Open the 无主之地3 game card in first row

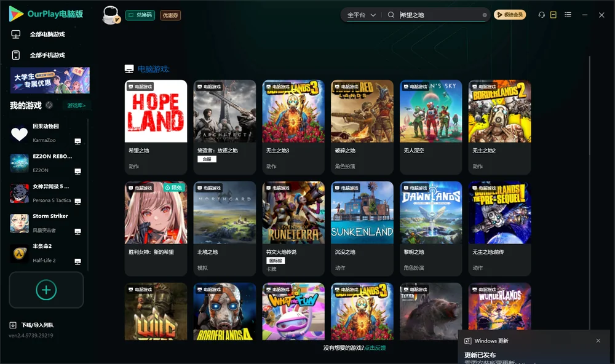pyautogui.click(x=293, y=127)
